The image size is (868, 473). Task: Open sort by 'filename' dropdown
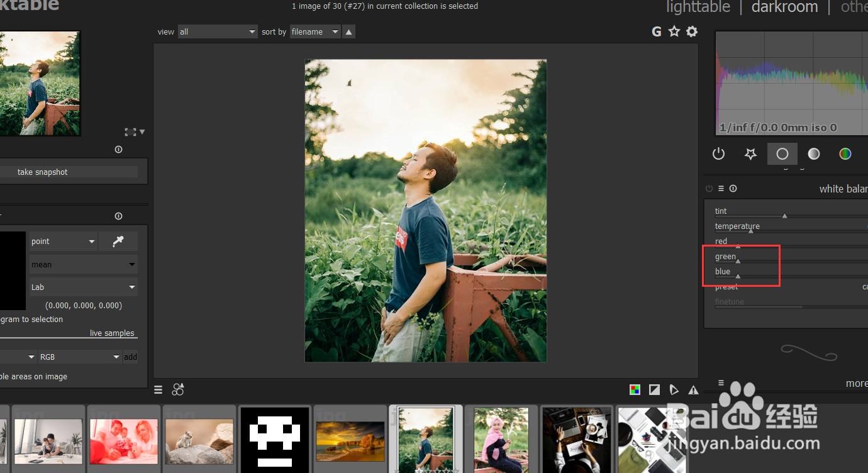[x=315, y=31]
